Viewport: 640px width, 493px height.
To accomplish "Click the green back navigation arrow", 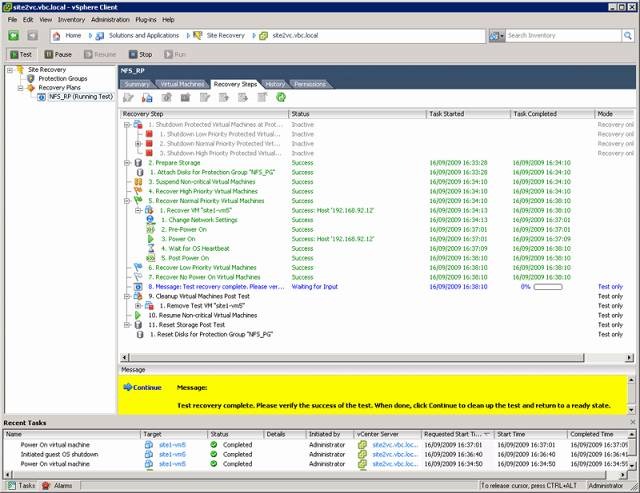I will (13, 36).
